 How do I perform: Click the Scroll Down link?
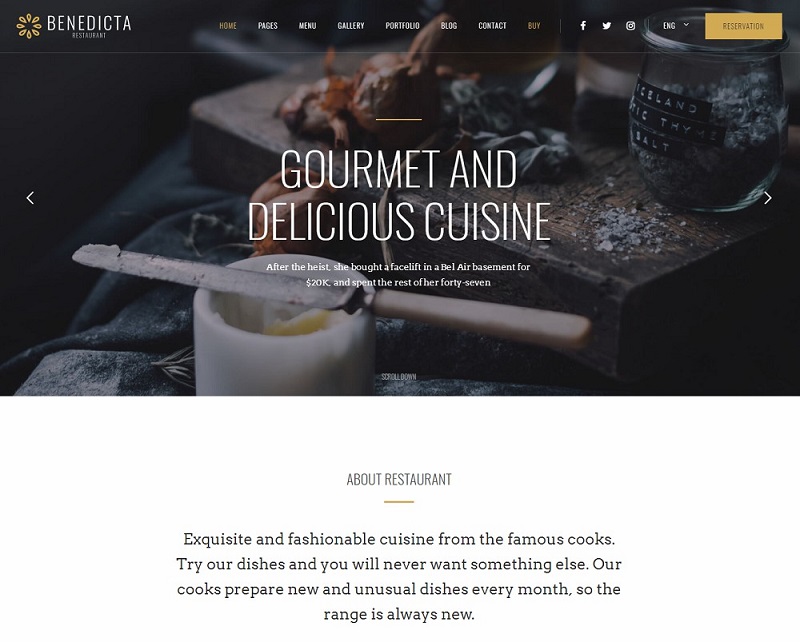(x=399, y=377)
